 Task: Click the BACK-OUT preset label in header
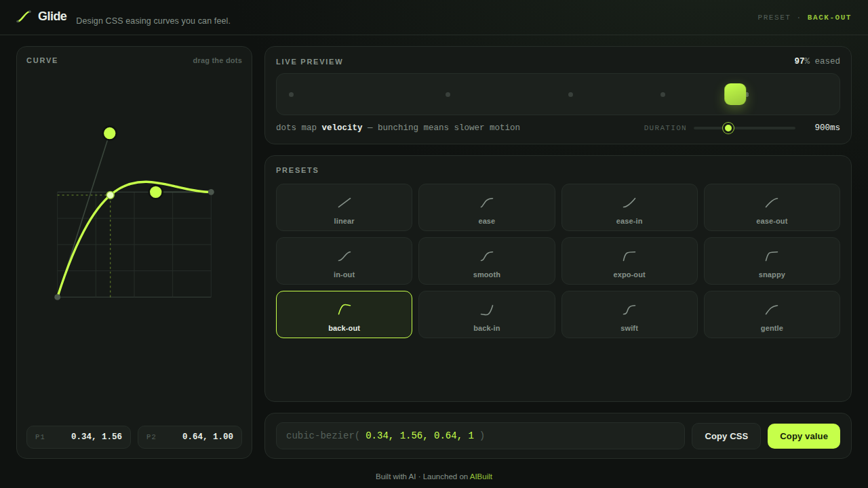pyautogui.click(x=829, y=18)
